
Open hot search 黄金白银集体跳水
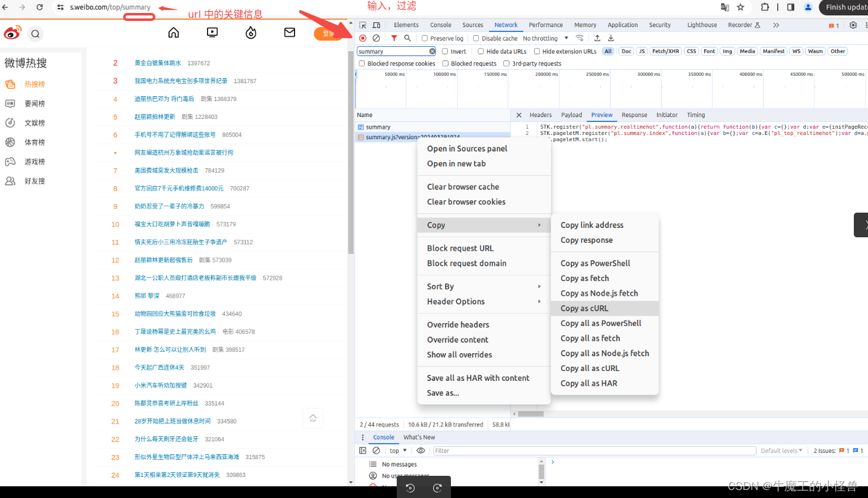click(158, 63)
